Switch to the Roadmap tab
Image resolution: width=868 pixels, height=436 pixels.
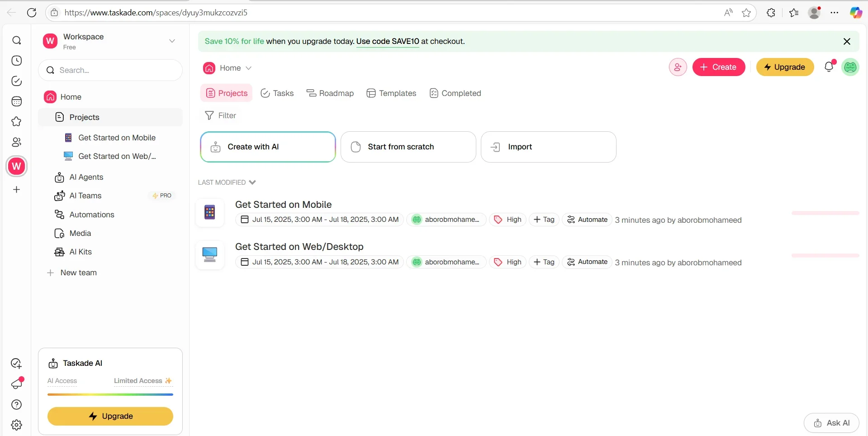330,93
